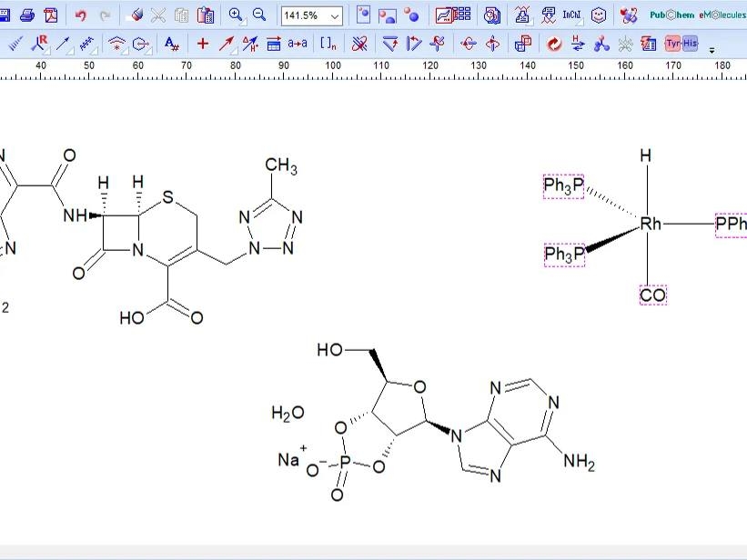Clean the structure with the refresh tool

(x=555, y=42)
